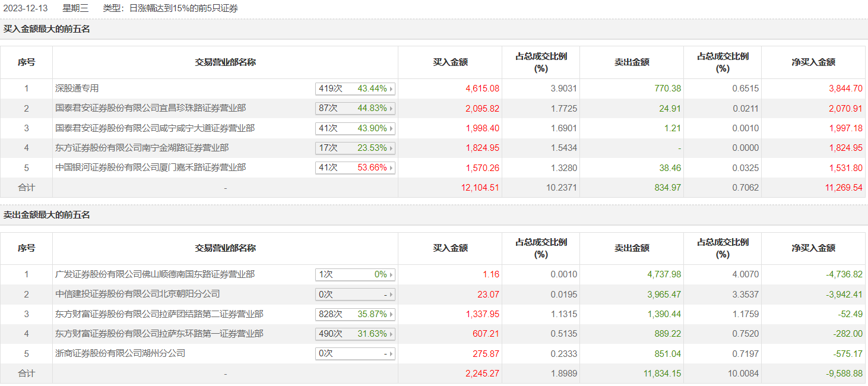Open the 490次 31.63% dropdown box
868x386 pixels.
355,334
